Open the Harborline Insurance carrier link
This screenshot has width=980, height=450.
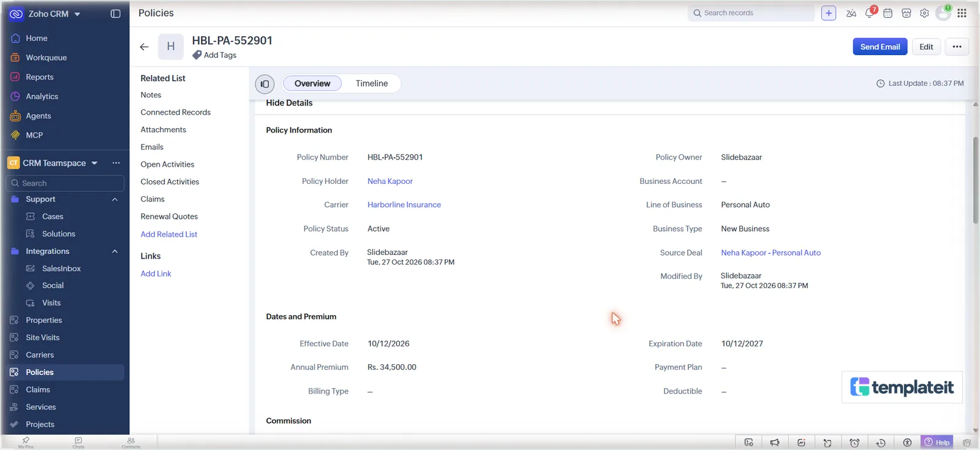pyautogui.click(x=404, y=205)
